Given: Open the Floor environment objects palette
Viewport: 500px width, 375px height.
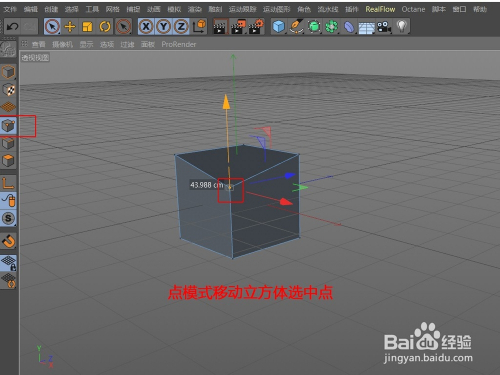Looking at the screenshot, I should click(367, 26).
